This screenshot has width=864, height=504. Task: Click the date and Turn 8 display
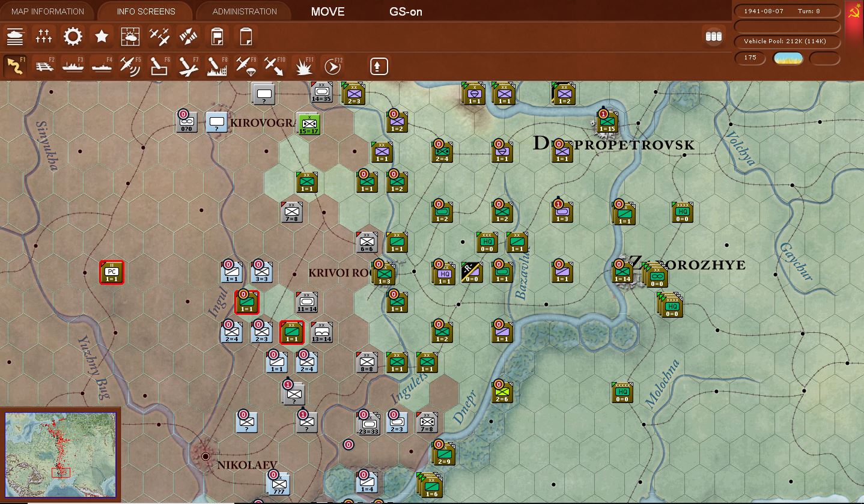[788, 11]
